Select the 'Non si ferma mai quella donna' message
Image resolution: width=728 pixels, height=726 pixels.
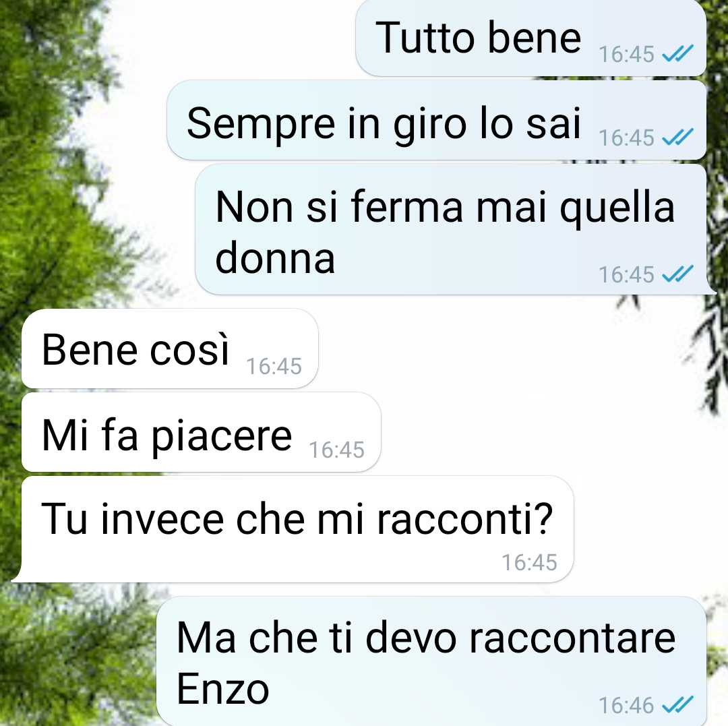(x=455, y=229)
